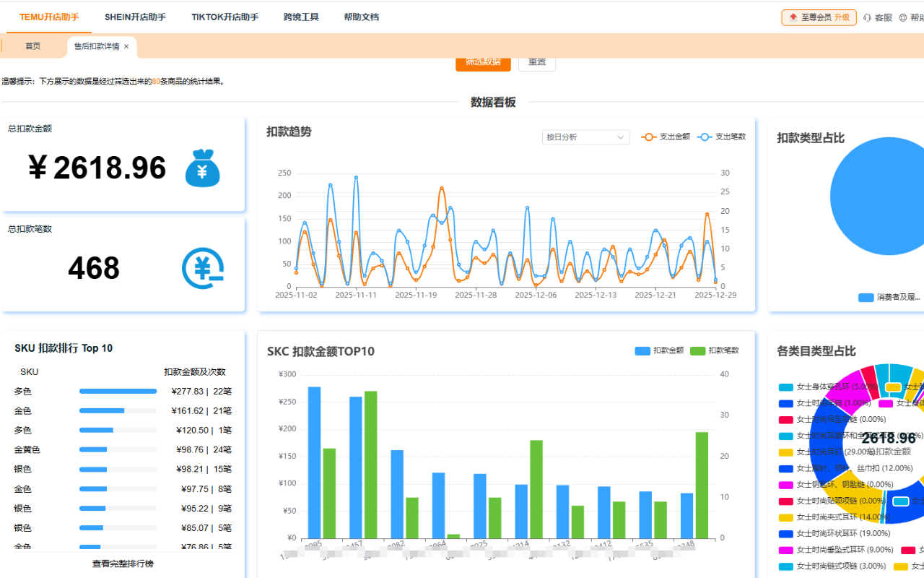Click the ¥ circle icon on 总扣款笔数 card
Image resolution: width=924 pixels, height=578 pixels.
point(203,268)
